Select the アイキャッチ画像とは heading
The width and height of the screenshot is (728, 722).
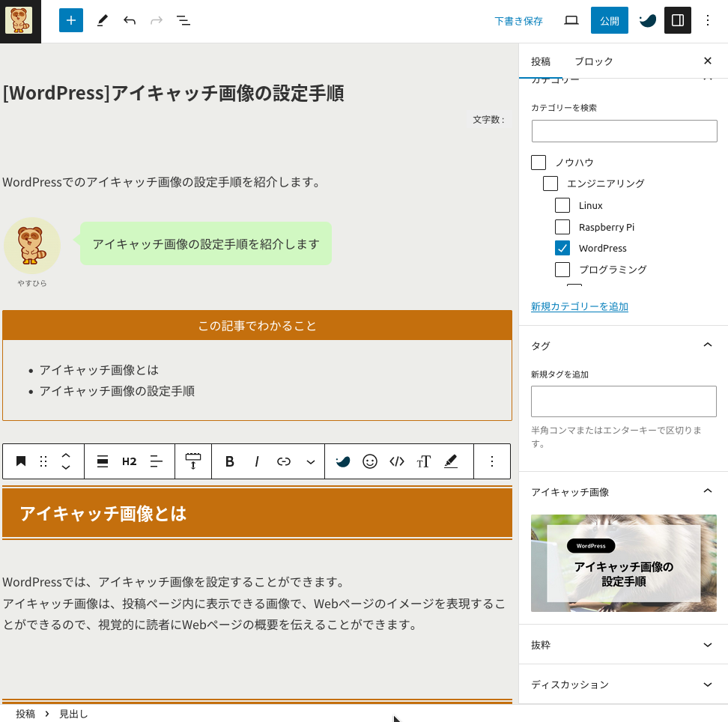(103, 514)
